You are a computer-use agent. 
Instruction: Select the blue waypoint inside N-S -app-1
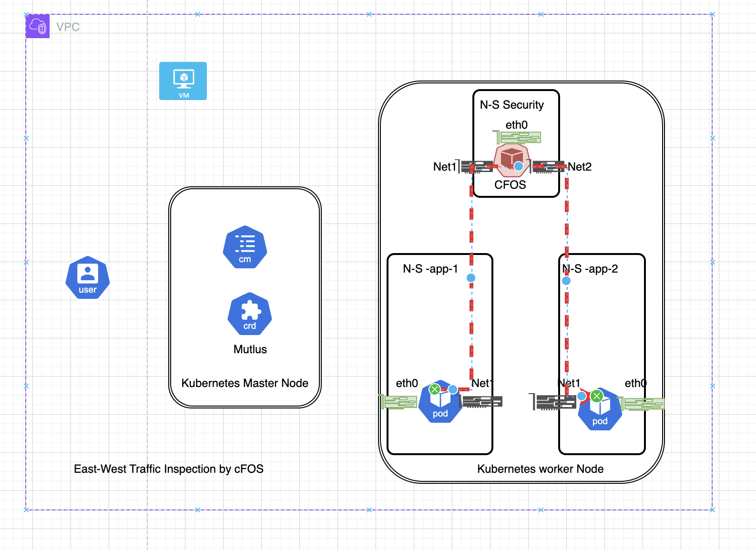(x=471, y=278)
